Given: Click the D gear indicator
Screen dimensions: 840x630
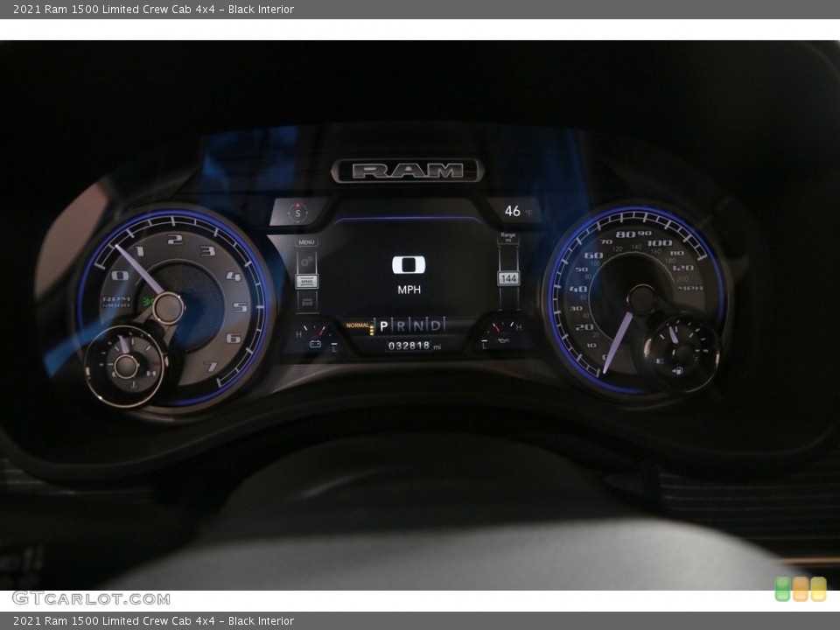Looking at the screenshot, I should point(436,325).
